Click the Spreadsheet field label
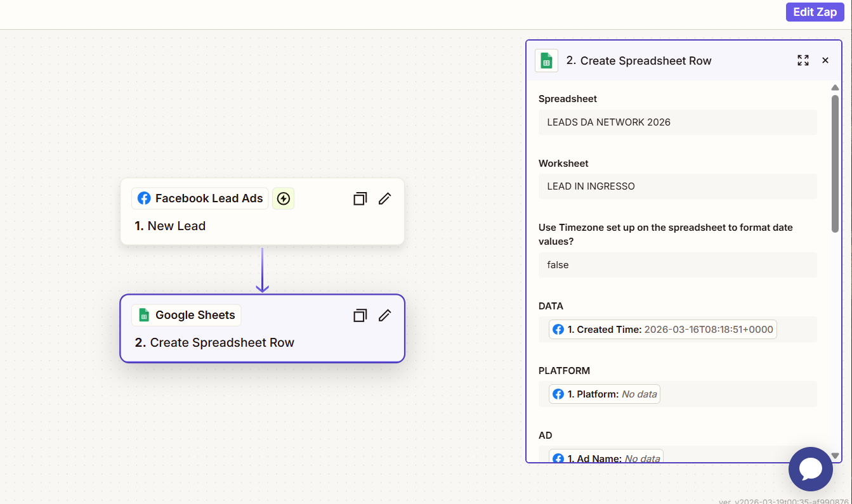The image size is (852, 504). [568, 99]
